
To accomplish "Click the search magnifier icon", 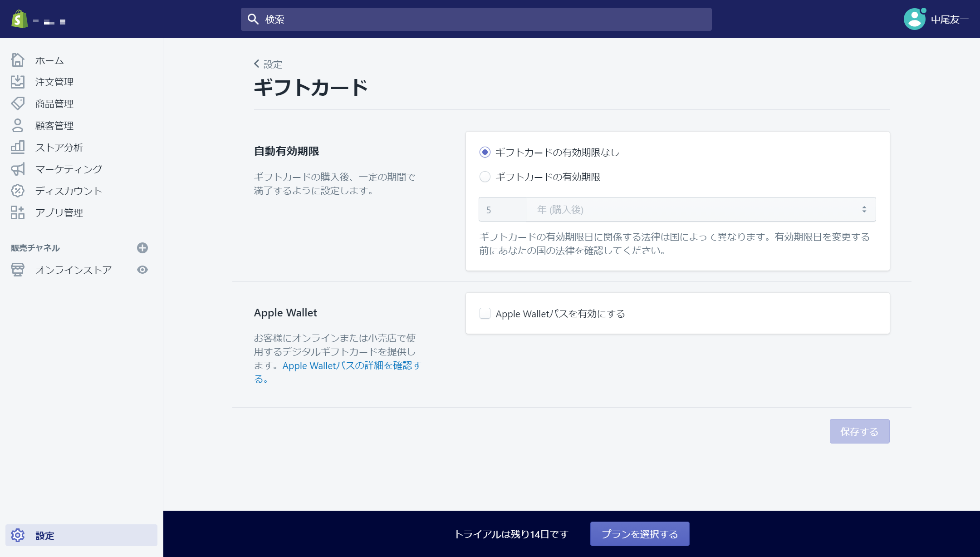I will [x=253, y=19].
